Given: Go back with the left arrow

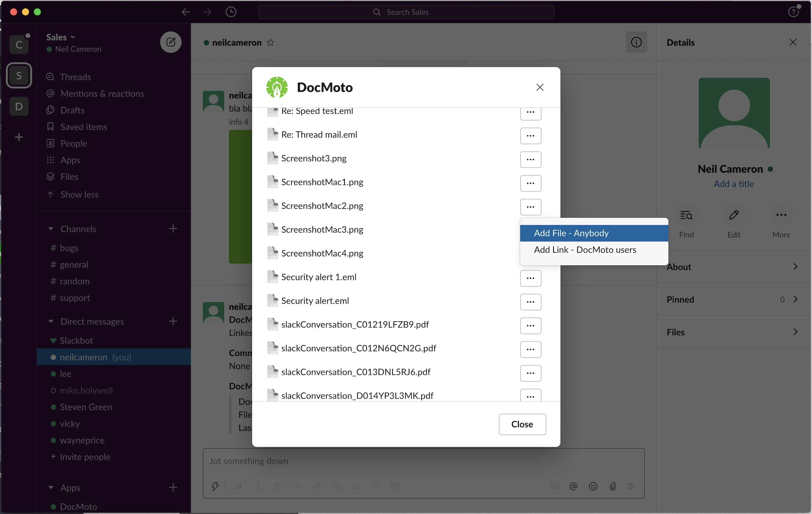Looking at the screenshot, I should (x=186, y=12).
